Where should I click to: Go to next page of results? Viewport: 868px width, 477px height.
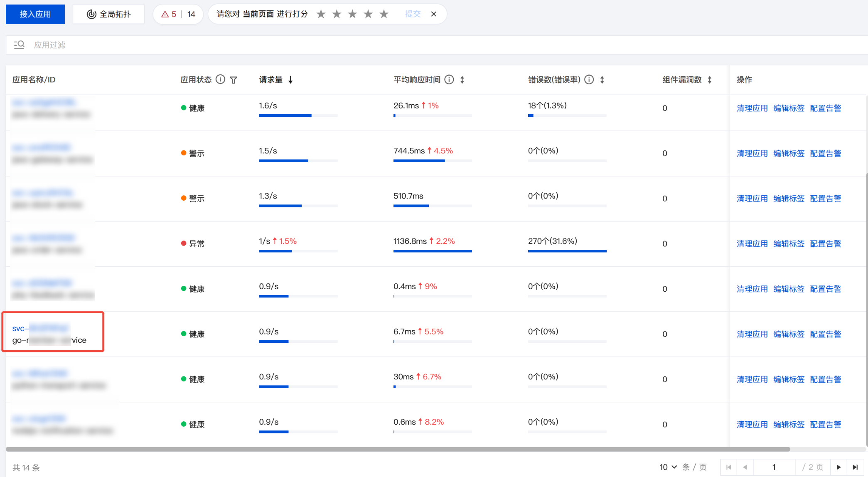(x=838, y=467)
